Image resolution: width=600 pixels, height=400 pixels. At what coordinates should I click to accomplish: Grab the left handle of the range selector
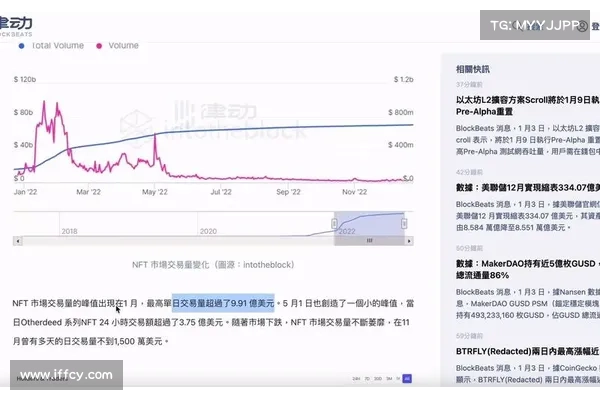pyautogui.click(x=334, y=224)
